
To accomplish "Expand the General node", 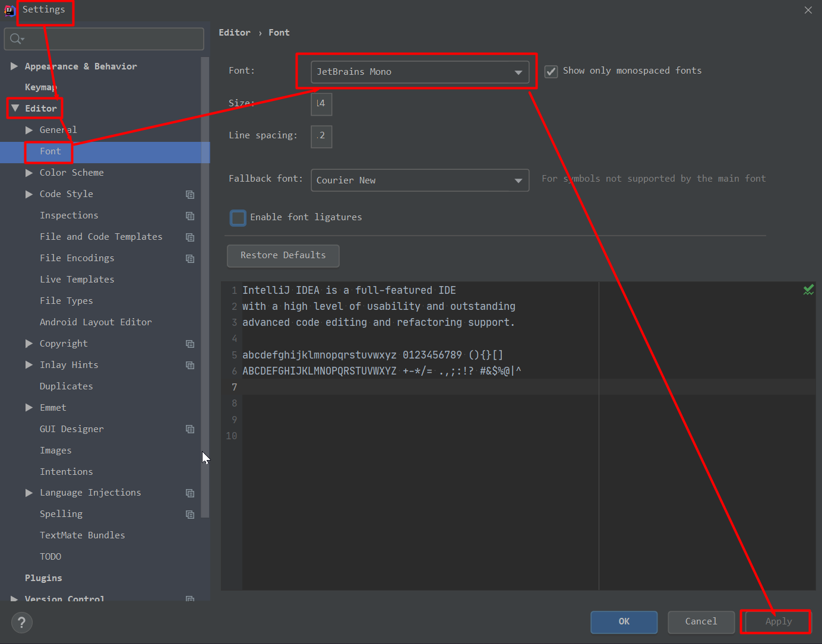I will click(29, 130).
